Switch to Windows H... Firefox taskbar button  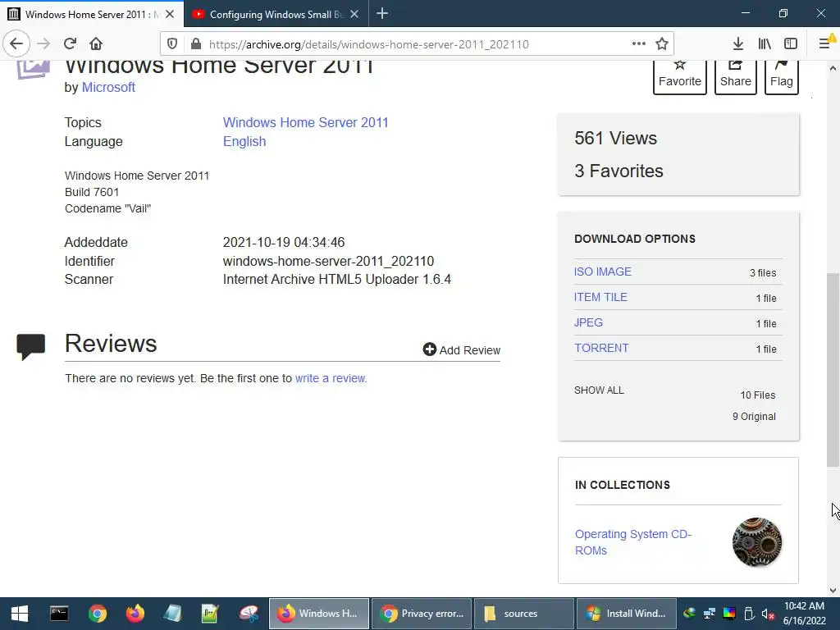click(319, 614)
